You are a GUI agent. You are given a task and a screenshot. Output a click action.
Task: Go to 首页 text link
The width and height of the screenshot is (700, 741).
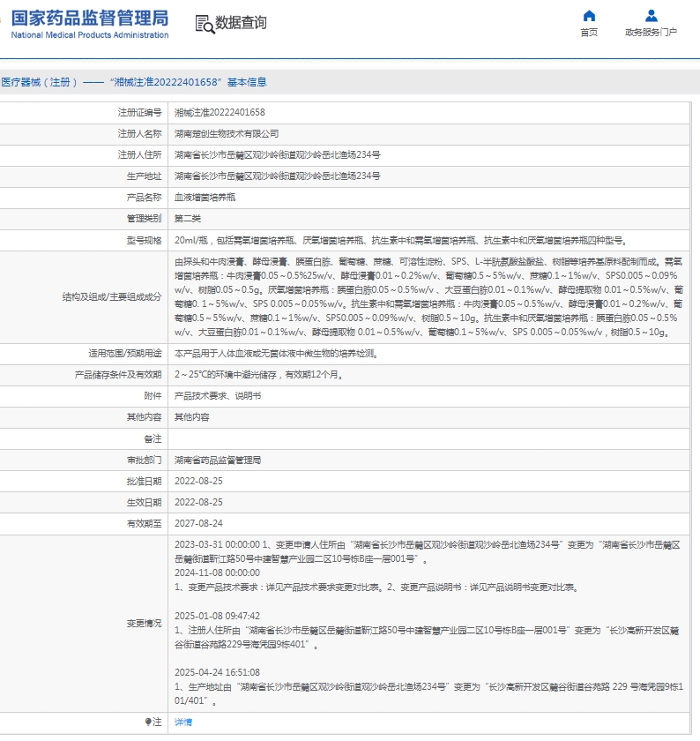(x=589, y=32)
